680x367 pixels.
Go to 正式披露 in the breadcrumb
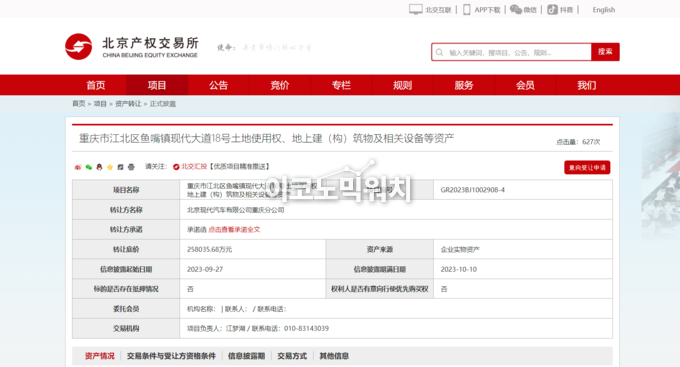pyautogui.click(x=163, y=104)
